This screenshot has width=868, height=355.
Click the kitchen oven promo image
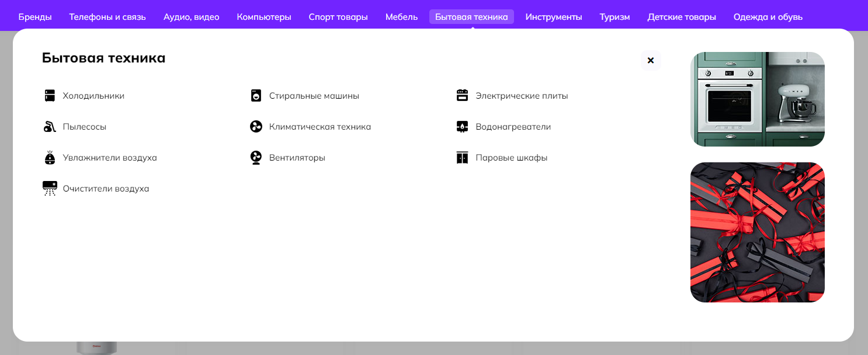[x=758, y=99]
